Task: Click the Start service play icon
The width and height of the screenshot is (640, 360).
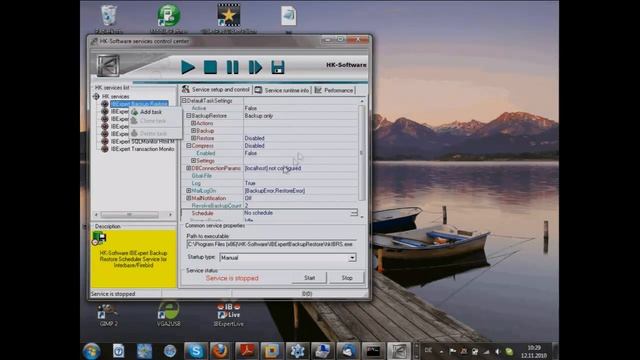Action: [x=188, y=67]
